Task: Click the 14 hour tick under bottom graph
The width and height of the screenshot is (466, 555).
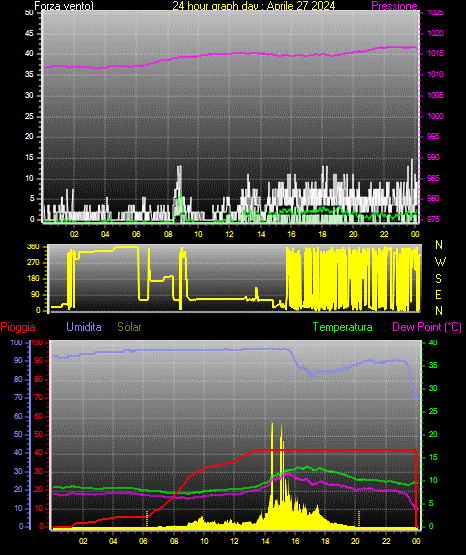Action: pyautogui.click(x=265, y=541)
